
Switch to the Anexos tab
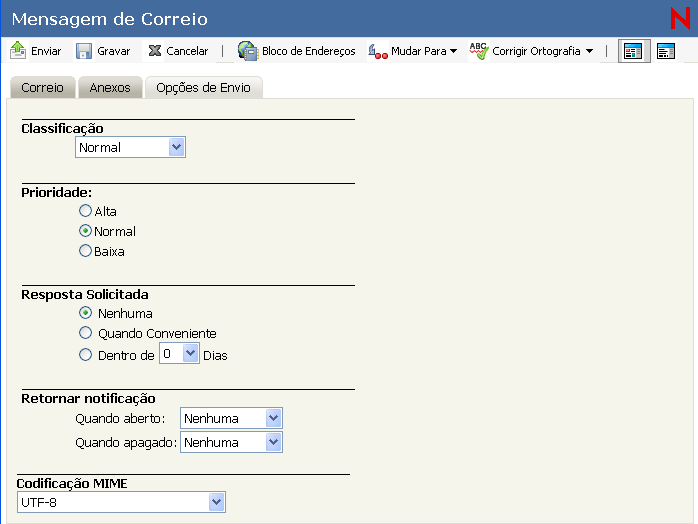tap(110, 88)
